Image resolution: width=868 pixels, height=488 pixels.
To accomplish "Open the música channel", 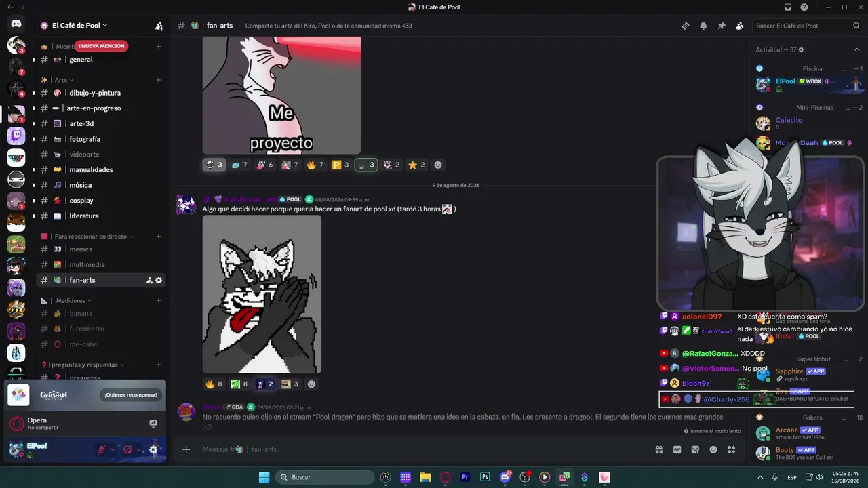I will click(101, 185).
